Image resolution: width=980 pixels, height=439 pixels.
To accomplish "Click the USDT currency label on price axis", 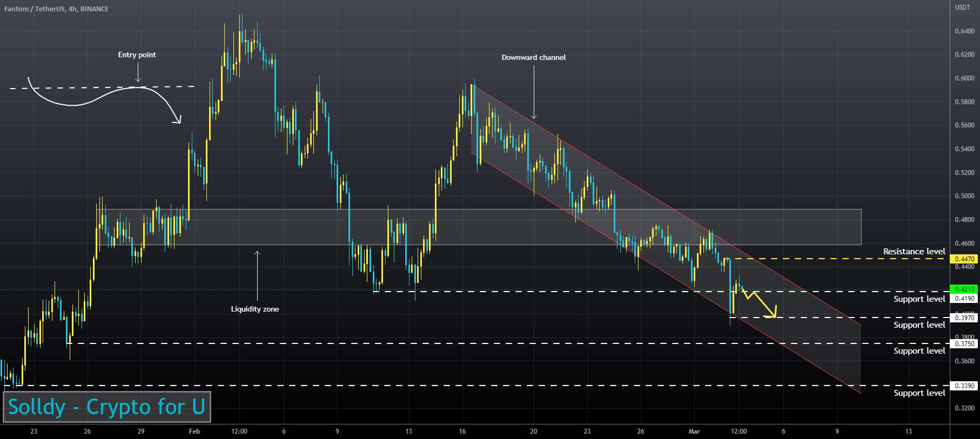I will (963, 8).
